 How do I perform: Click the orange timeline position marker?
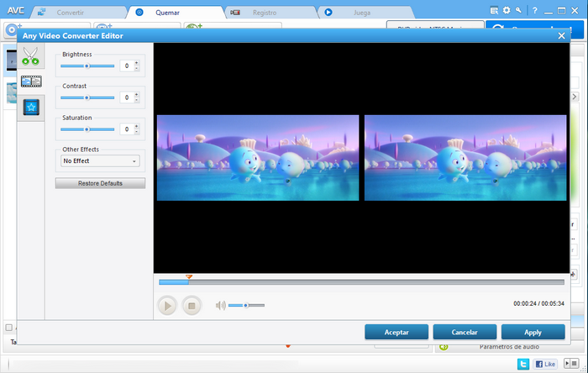pyautogui.click(x=189, y=276)
